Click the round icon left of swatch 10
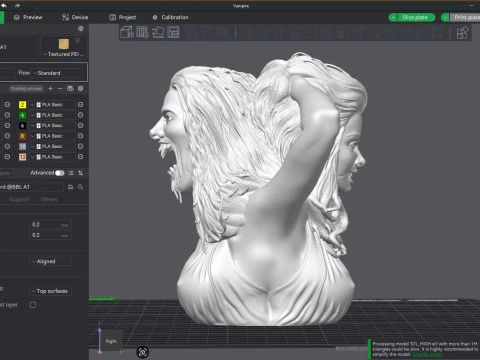This screenshot has width=480, height=360. pos(7,146)
